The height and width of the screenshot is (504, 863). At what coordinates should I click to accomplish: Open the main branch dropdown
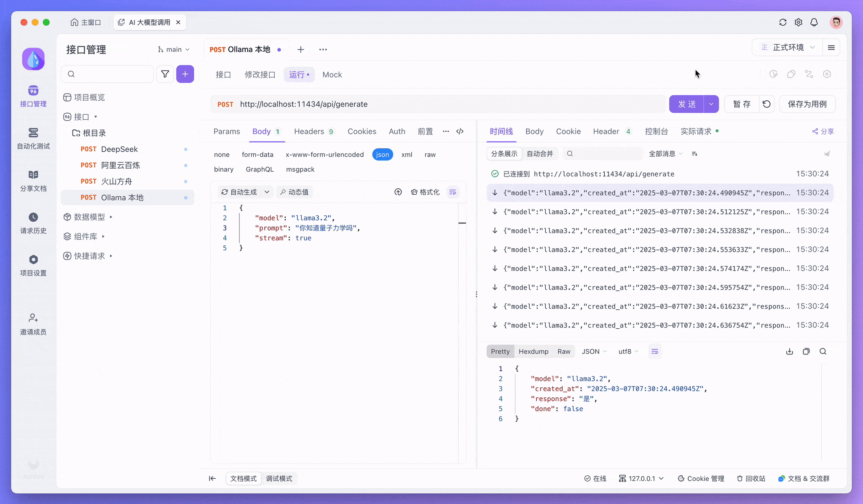(174, 50)
